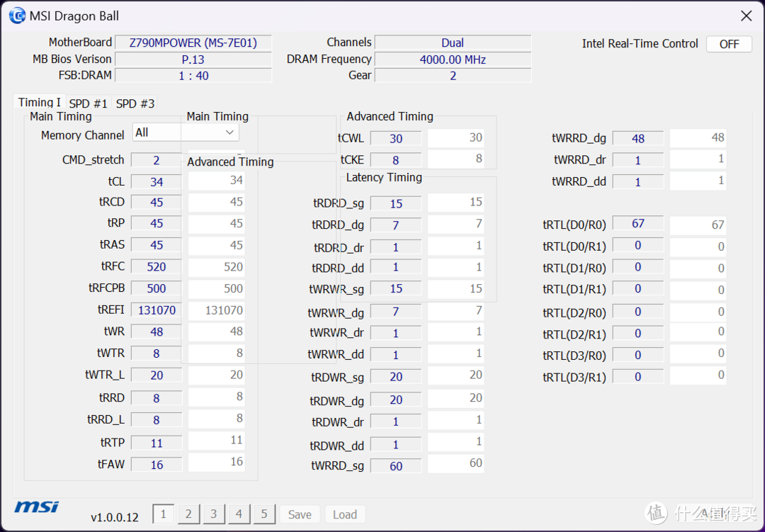Click the tCWL editable field showing 30

[396, 139]
